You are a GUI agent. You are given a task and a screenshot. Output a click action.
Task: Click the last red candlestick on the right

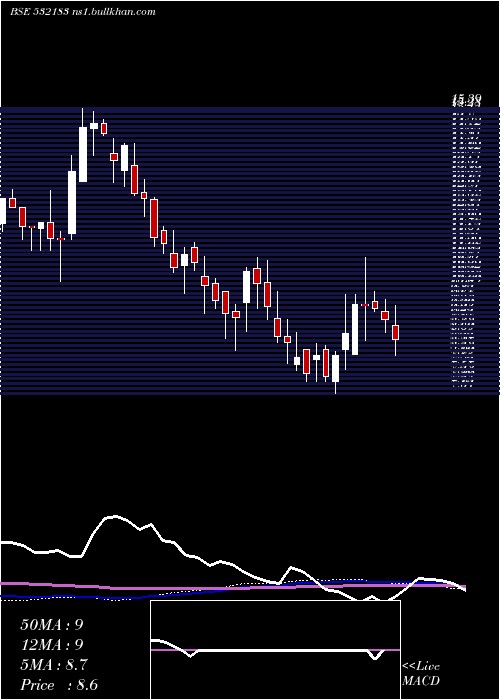[395, 333]
